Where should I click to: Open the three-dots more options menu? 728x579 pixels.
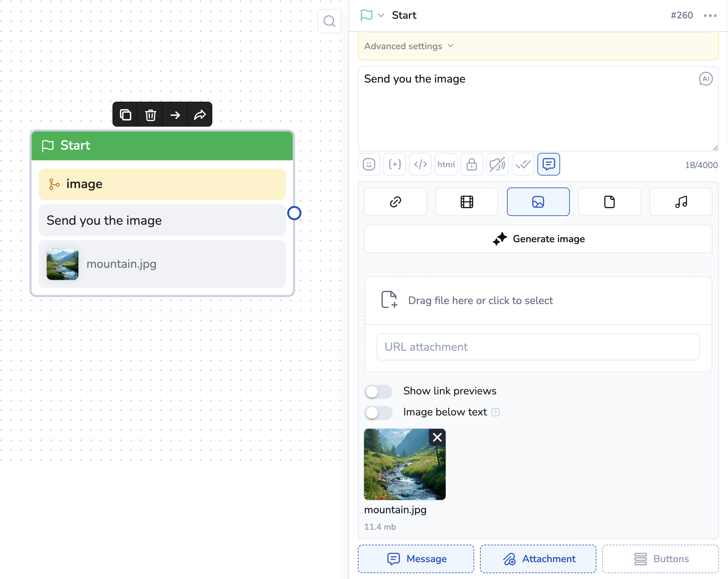point(710,16)
